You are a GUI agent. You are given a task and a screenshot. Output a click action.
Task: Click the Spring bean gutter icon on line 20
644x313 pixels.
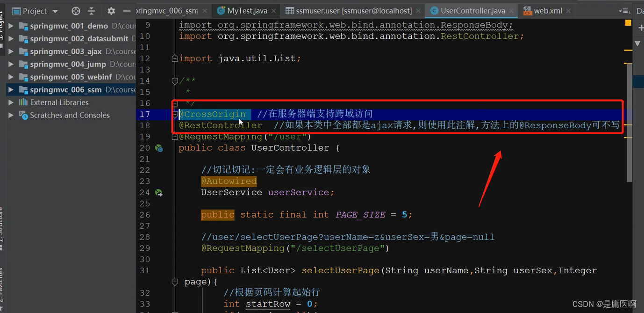point(159,148)
